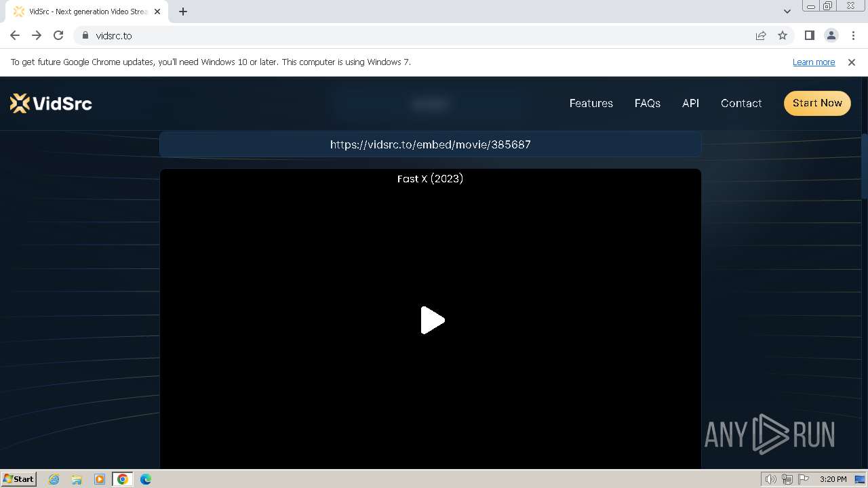Go forward to next page

(x=37, y=35)
